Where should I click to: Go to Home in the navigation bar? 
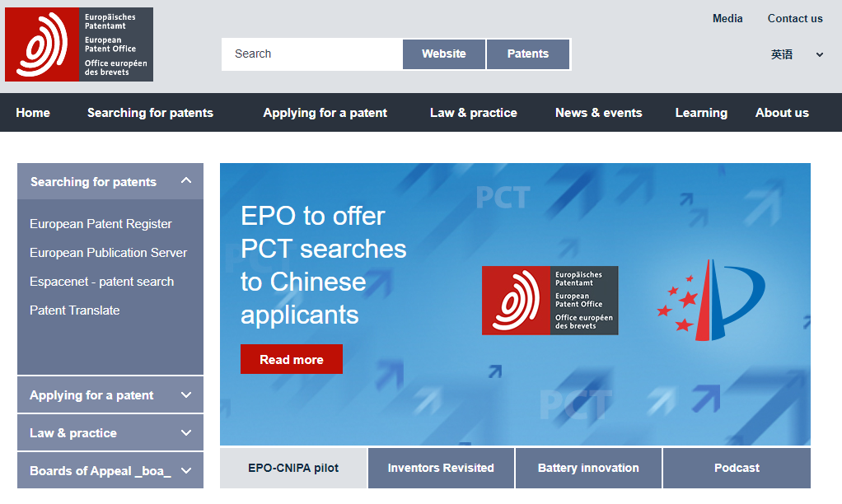coord(33,113)
